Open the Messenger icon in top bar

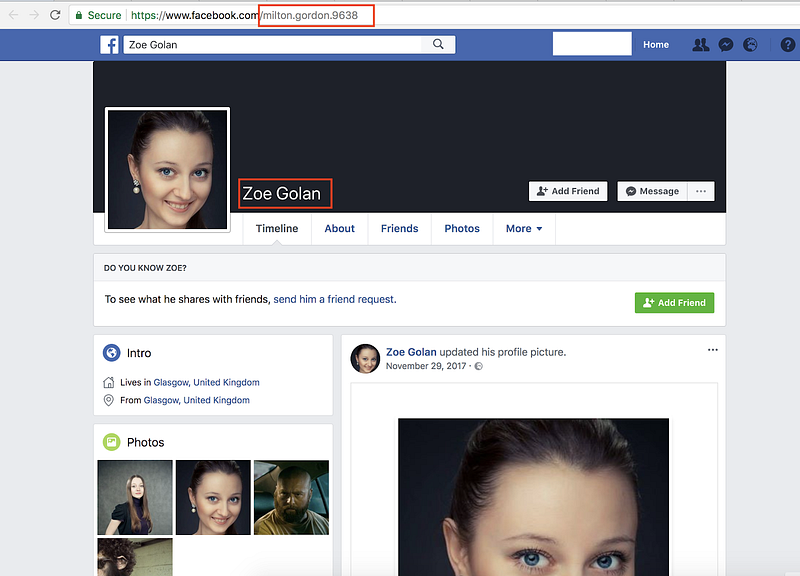click(727, 45)
